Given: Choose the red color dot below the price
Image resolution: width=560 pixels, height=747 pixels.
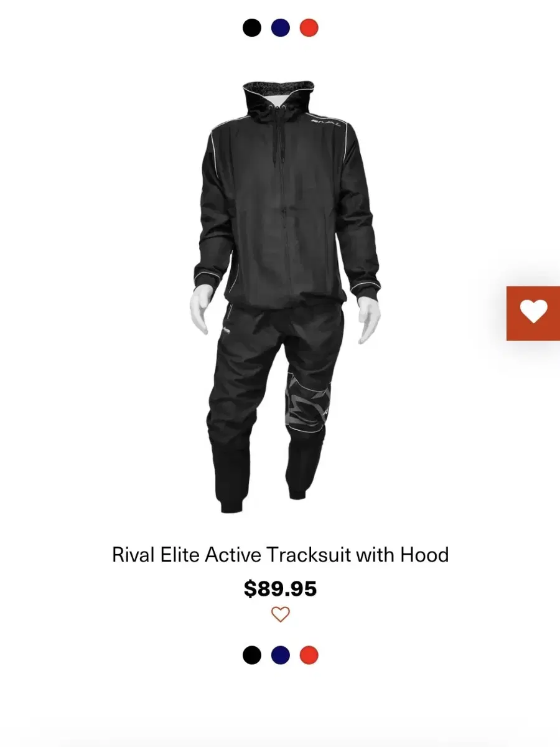Looking at the screenshot, I should 309,655.
